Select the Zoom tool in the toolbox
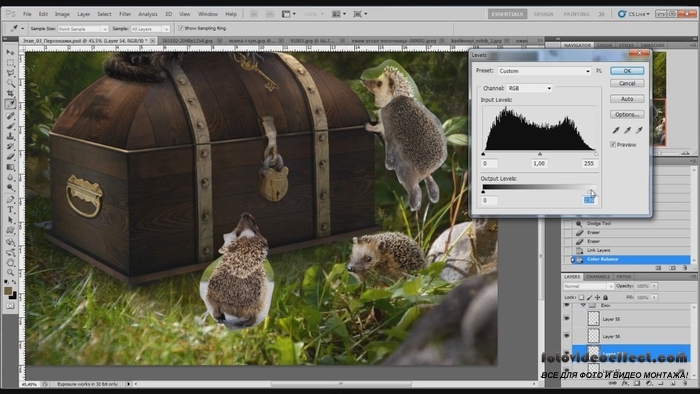 (10, 272)
